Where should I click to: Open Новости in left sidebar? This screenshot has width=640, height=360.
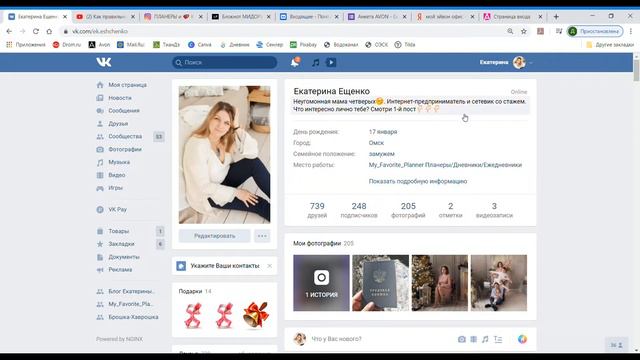(120, 98)
